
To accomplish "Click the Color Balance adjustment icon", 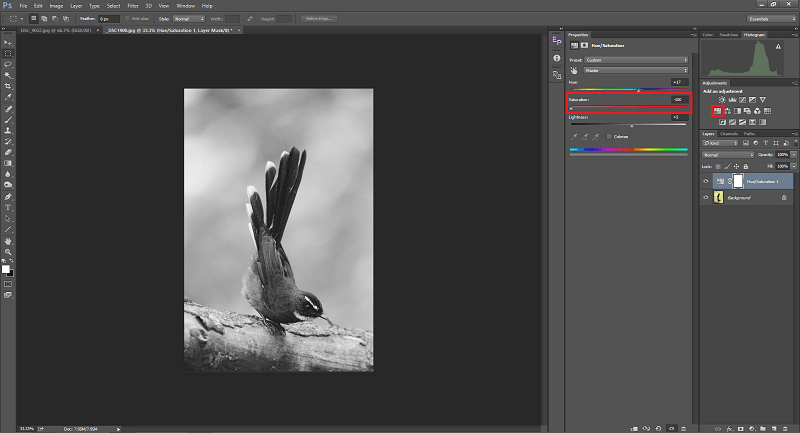I will pyautogui.click(x=728, y=111).
